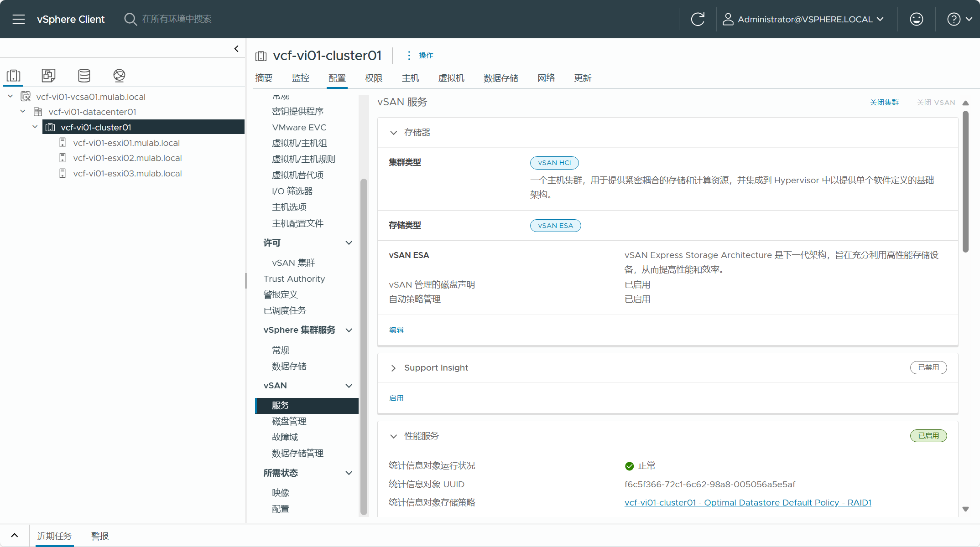Collapse the vSphere 集群服务 section
980x547 pixels.
click(349, 330)
